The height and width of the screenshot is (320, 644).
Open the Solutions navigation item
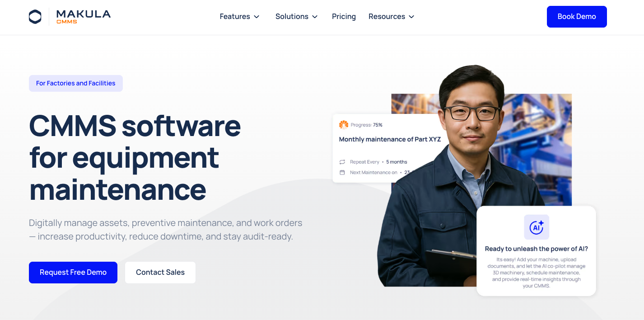pyautogui.click(x=292, y=17)
